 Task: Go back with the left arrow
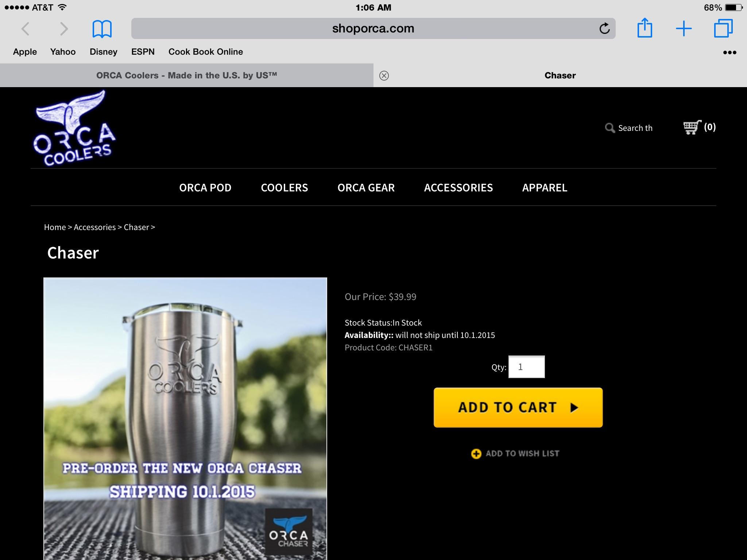point(25,28)
